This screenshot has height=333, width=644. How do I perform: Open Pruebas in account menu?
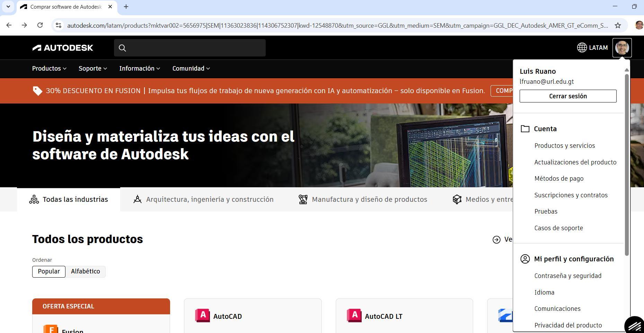546,211
